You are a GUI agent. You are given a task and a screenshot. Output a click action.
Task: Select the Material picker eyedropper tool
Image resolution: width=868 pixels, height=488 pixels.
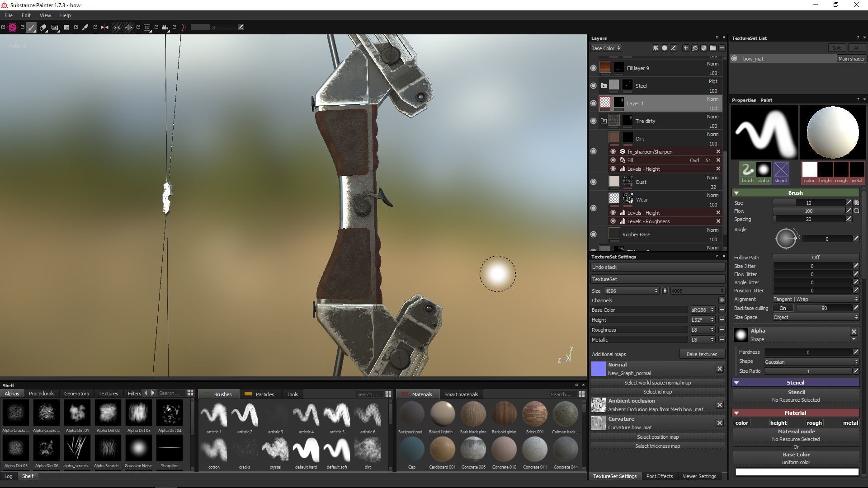coord(85,28)
